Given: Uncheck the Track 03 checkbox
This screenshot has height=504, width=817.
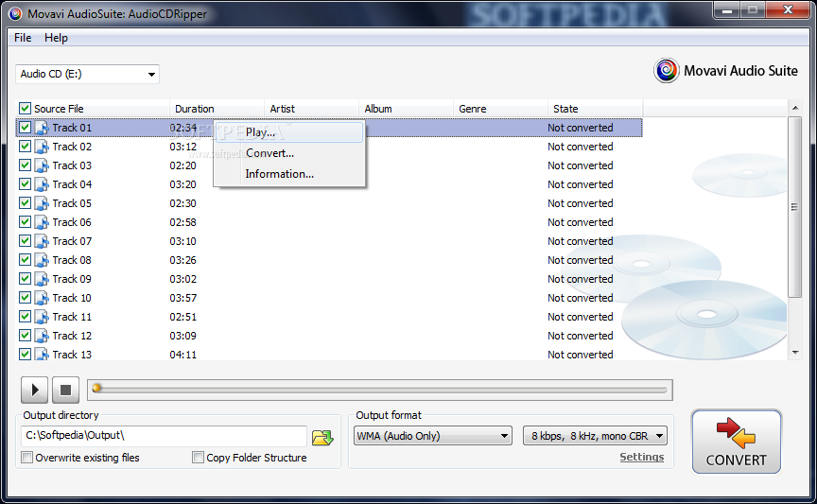Looking at the screenshot, I should click(25, 165).
